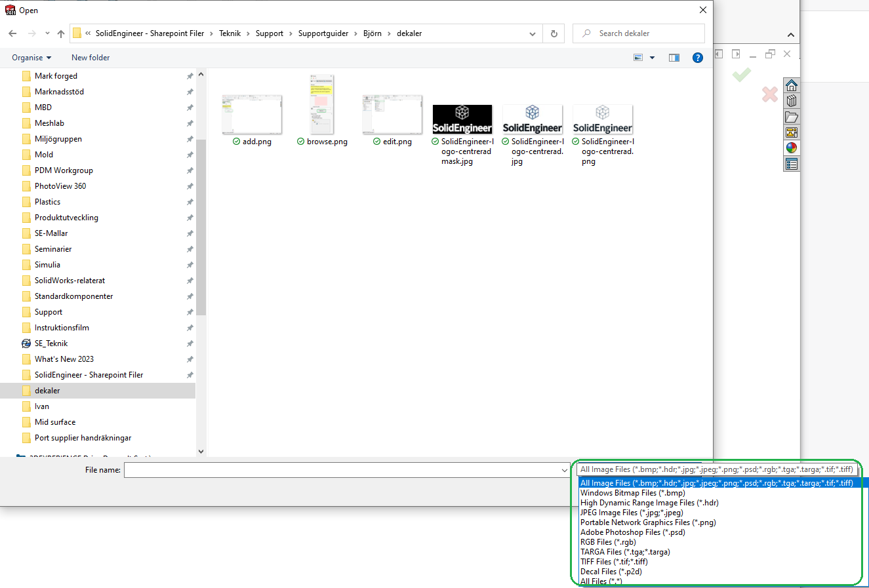
Task: Go up one folder level
Action: pos(61,33)
